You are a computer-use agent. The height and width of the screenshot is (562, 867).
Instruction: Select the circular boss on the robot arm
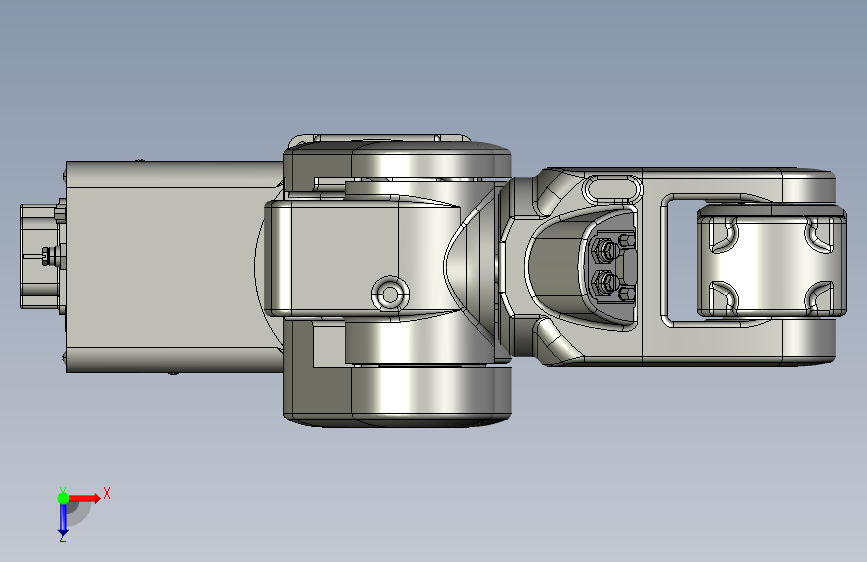point(390,294)
